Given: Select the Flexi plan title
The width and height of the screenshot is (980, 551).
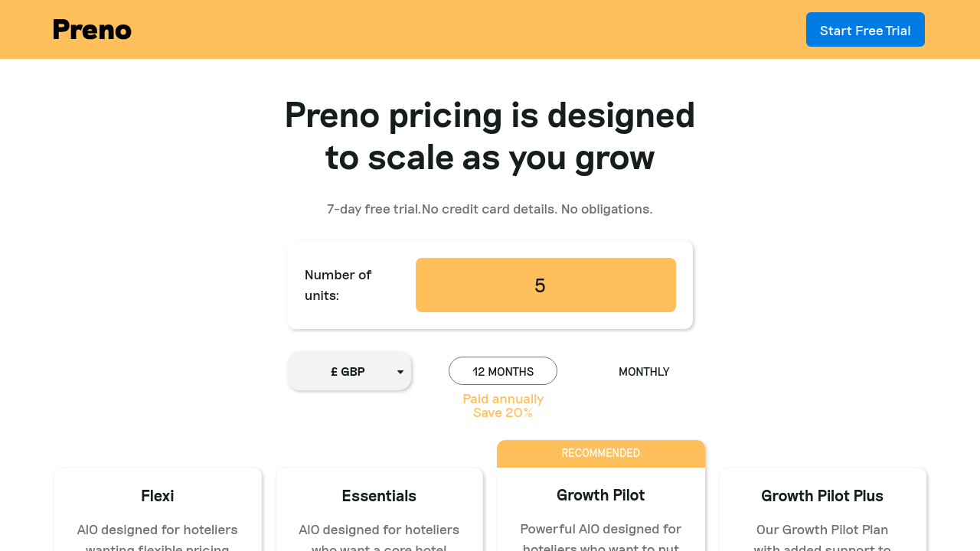Looking at the screenshot, I should pos(158,496).
